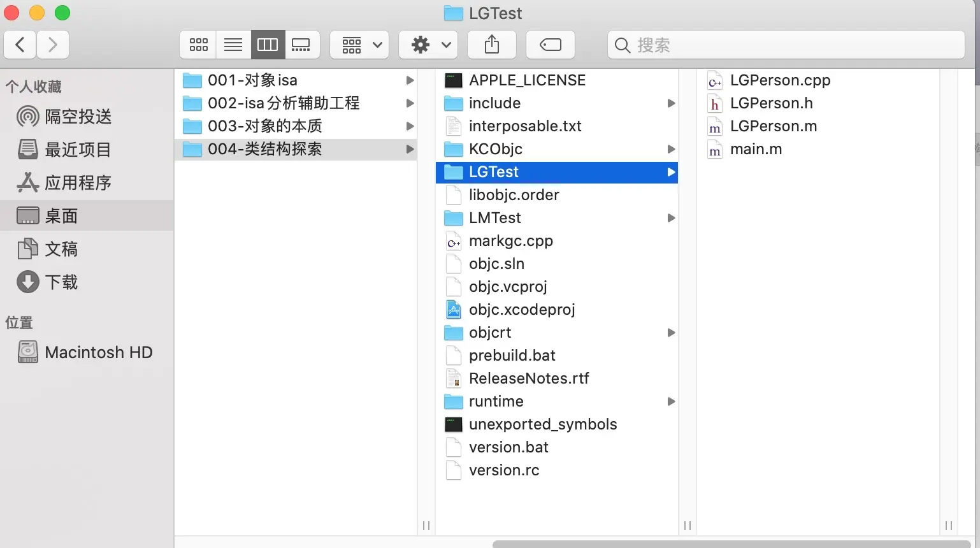Select interposable.txt file icon
980x548 pixels.
454,126
